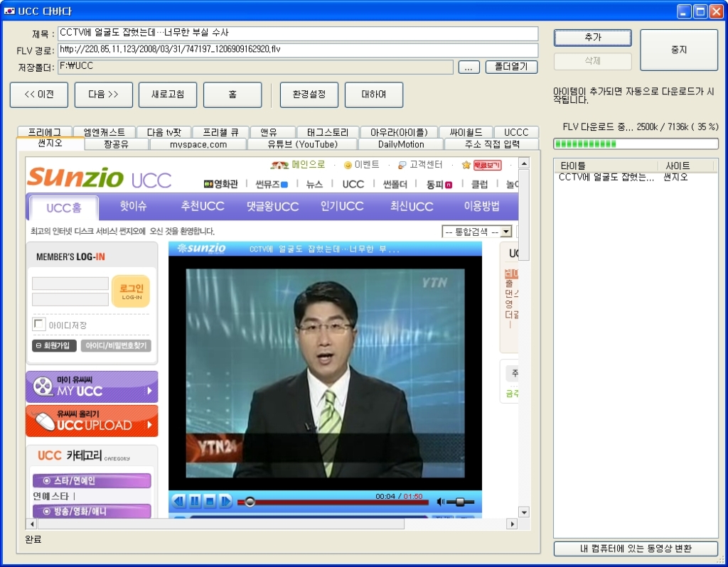Switch to the 엠엔캐스트 tab
The width and height of the screenshot is (728, 567).
(x=105, y=132)
